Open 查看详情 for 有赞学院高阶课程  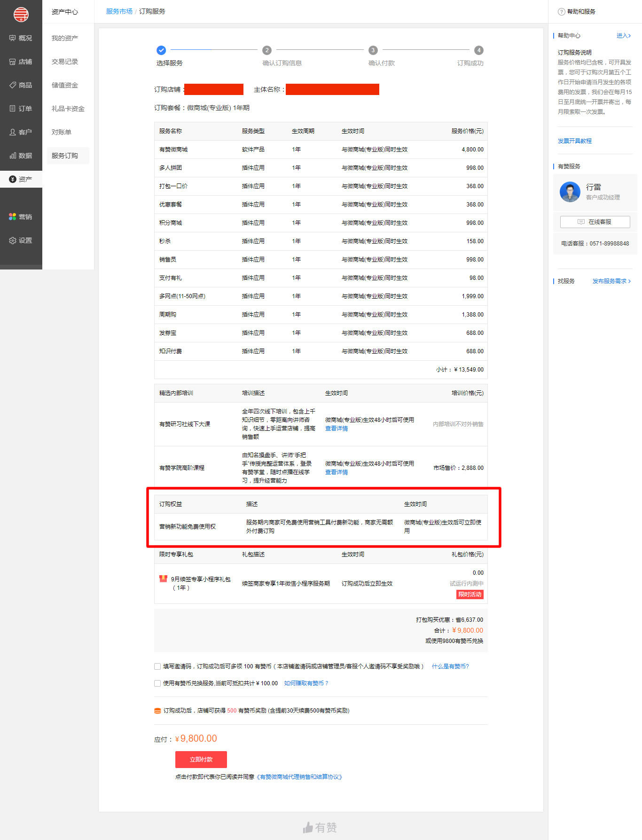(x=337, y=472)
